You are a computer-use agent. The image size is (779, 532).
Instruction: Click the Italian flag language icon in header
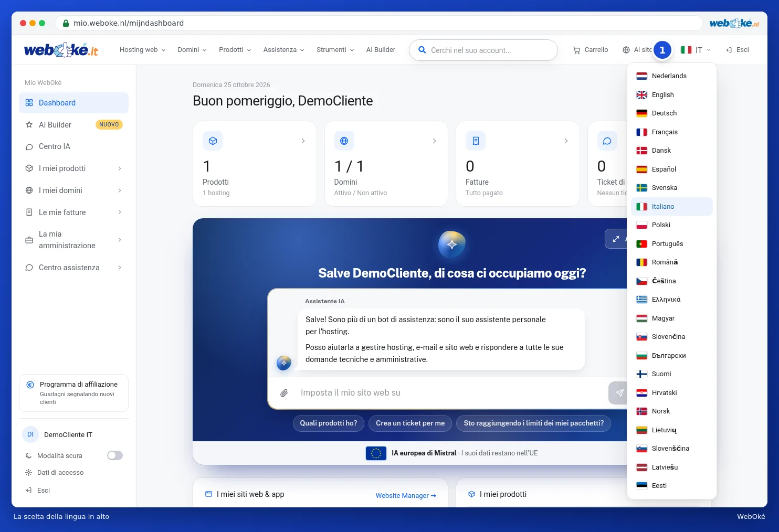click(x=686, y=50)
